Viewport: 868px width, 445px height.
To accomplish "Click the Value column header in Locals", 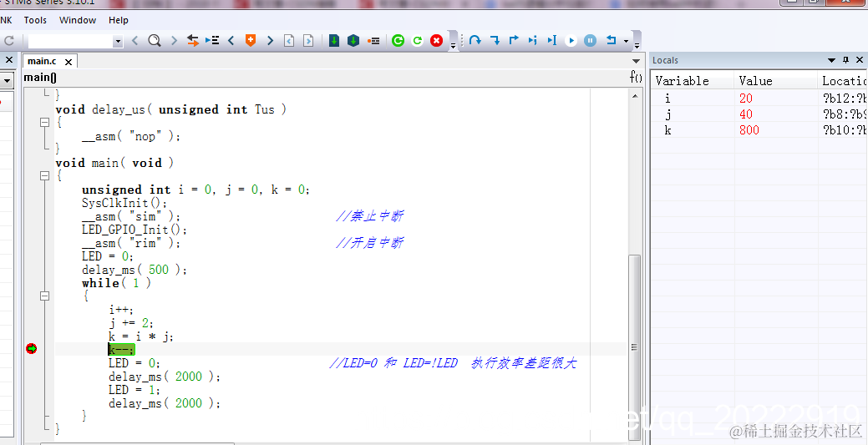I will point(775,81).
